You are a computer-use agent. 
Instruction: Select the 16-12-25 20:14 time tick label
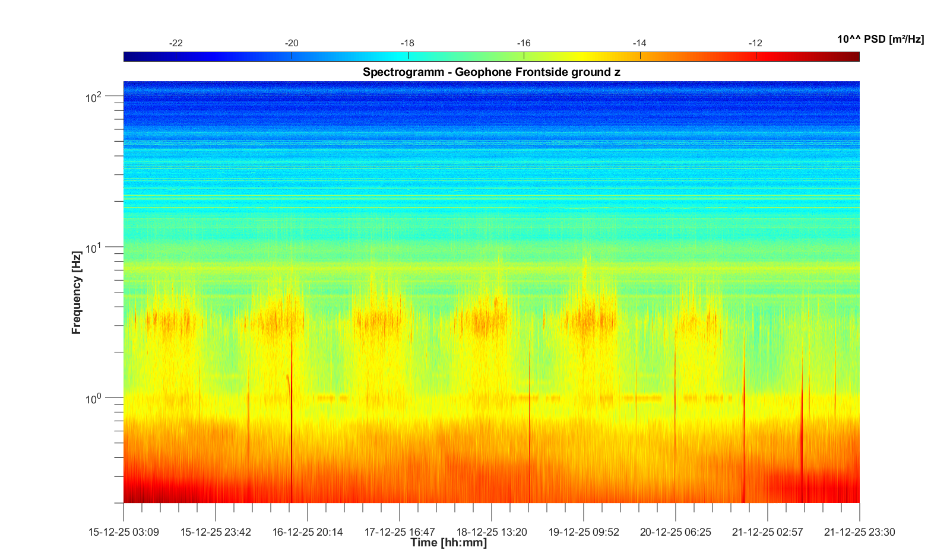pyautogui.click(x=308, y=532)
